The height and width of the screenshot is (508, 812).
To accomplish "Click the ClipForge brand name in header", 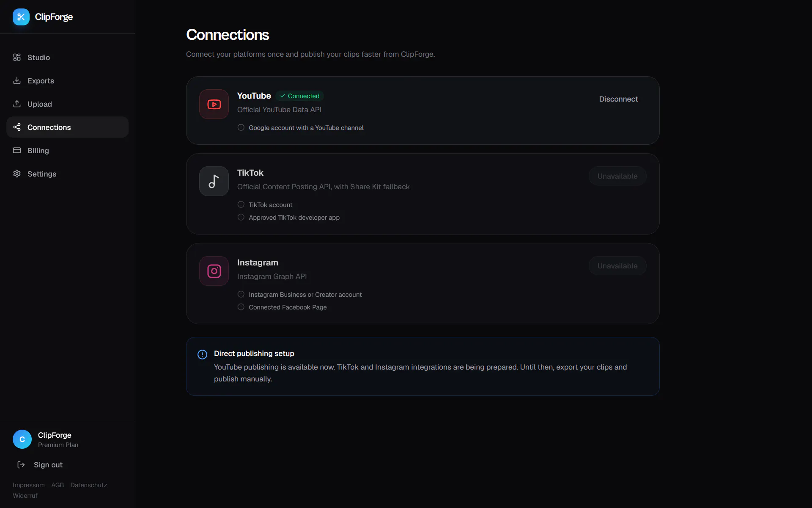I will coord(54,17).
